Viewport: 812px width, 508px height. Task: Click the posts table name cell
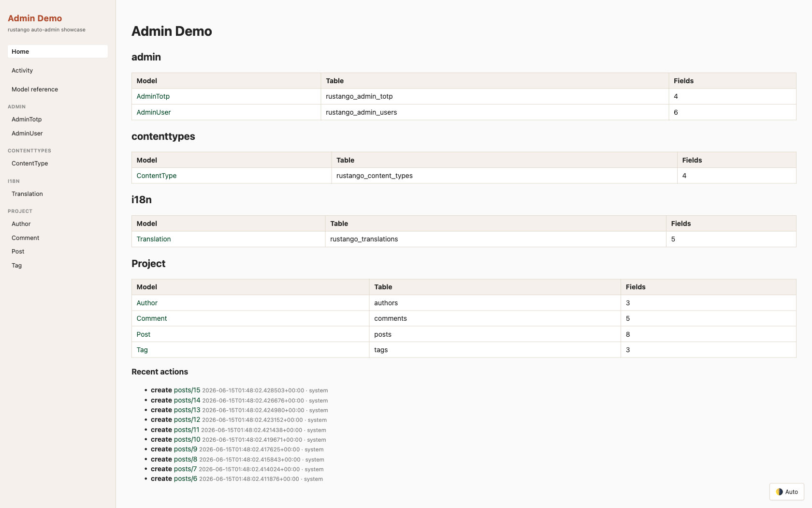tap(495, 334)
